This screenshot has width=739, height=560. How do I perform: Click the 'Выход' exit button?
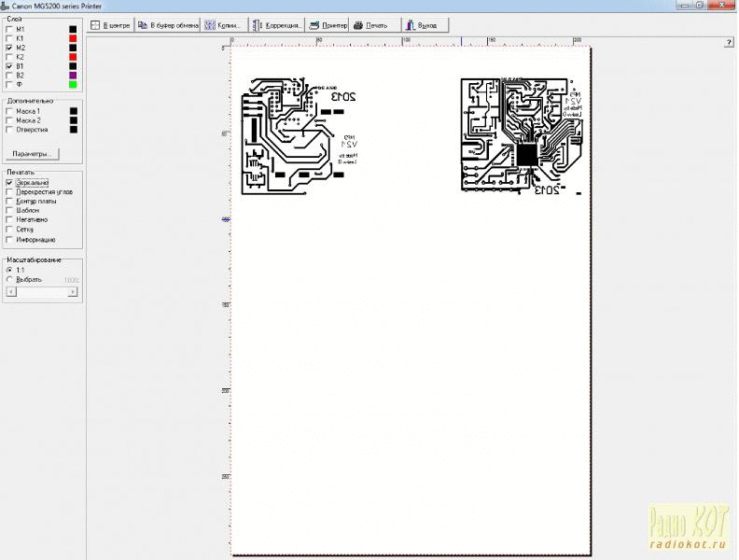click(425, 25)
